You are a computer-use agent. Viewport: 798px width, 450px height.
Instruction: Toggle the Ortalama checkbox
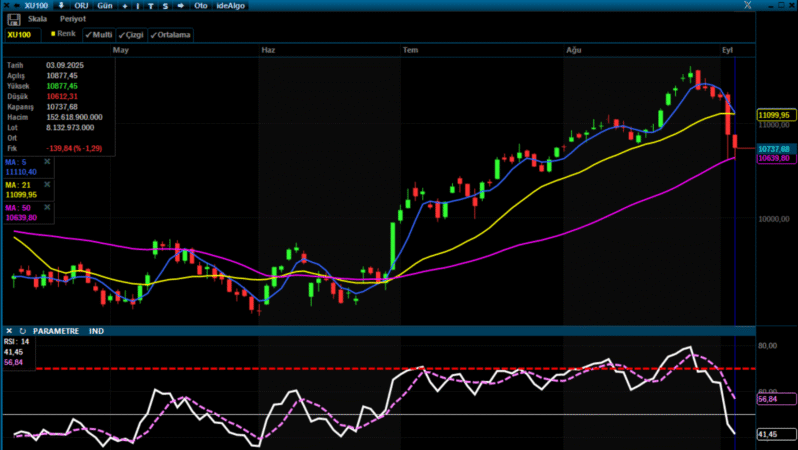(x=170, y=34)
